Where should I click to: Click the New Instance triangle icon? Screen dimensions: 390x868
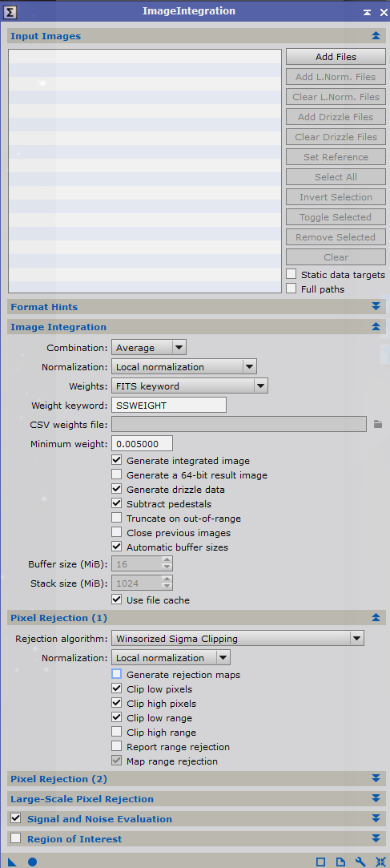click(x=12, y=862)
